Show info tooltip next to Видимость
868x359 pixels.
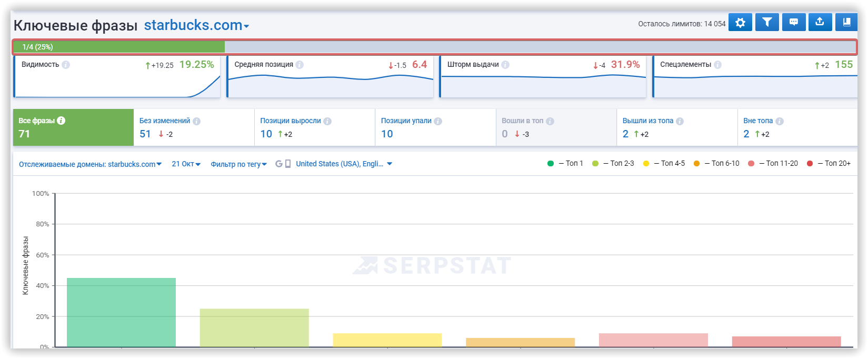click(66, 65)
